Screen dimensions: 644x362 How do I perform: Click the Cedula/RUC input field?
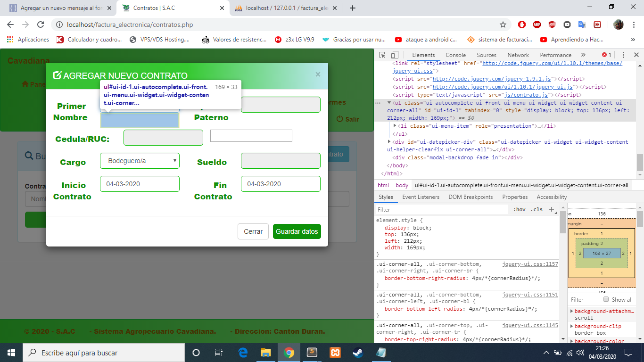point(163,138)
